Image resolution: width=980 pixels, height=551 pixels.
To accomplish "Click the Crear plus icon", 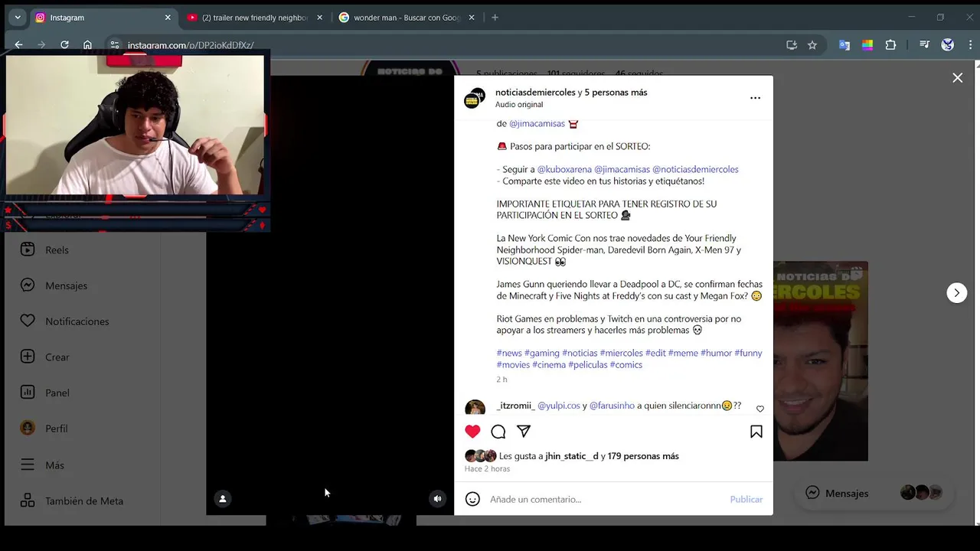I will tap(28, 357).
